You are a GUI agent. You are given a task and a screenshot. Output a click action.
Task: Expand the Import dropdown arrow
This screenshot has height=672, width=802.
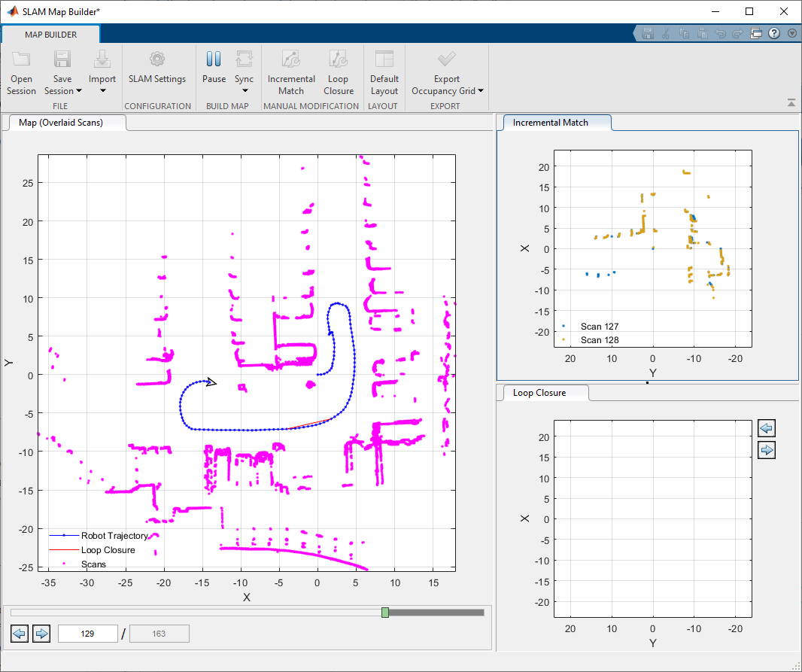click(x=102, y=91)
